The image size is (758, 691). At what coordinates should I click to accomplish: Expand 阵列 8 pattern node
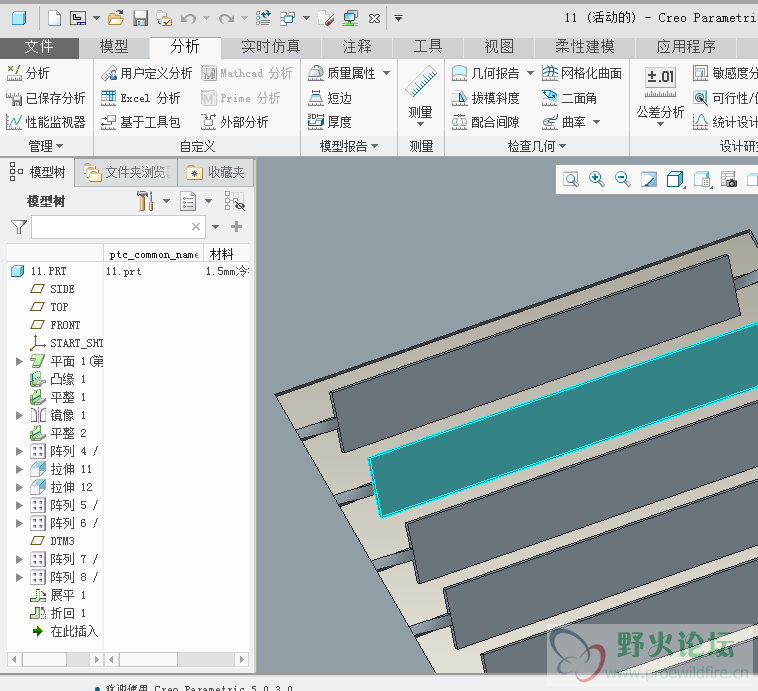click(x=19, y=577)
